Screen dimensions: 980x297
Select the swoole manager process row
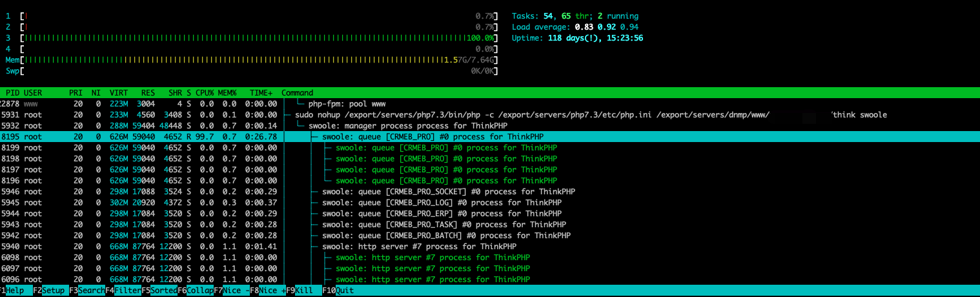(490, 125)
